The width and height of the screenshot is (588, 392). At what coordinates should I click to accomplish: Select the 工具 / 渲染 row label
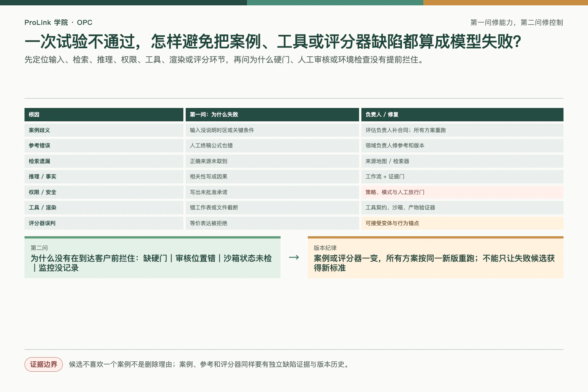pos(104,207)
